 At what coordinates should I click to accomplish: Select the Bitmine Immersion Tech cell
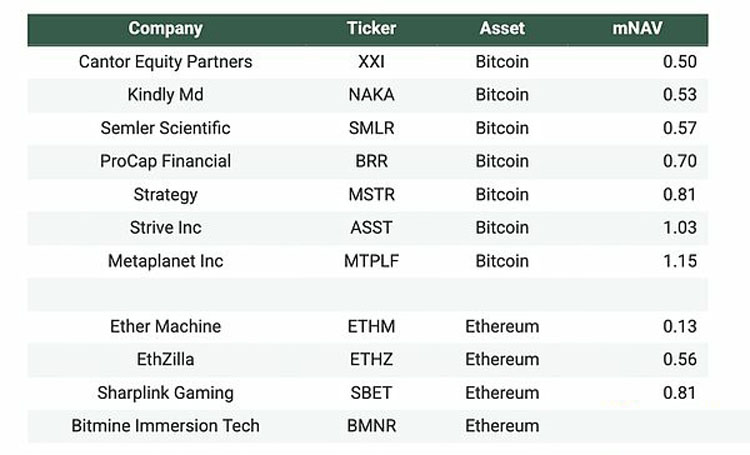point(165,425)
